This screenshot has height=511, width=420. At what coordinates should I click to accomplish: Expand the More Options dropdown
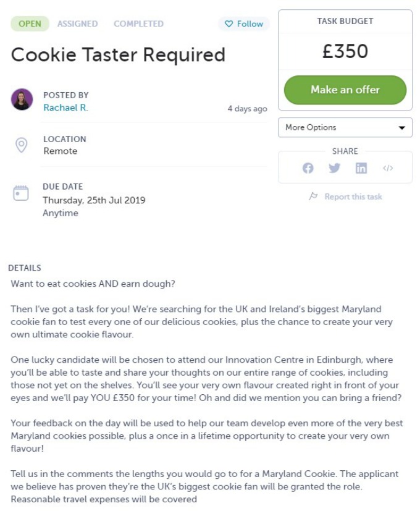[345, 127]
